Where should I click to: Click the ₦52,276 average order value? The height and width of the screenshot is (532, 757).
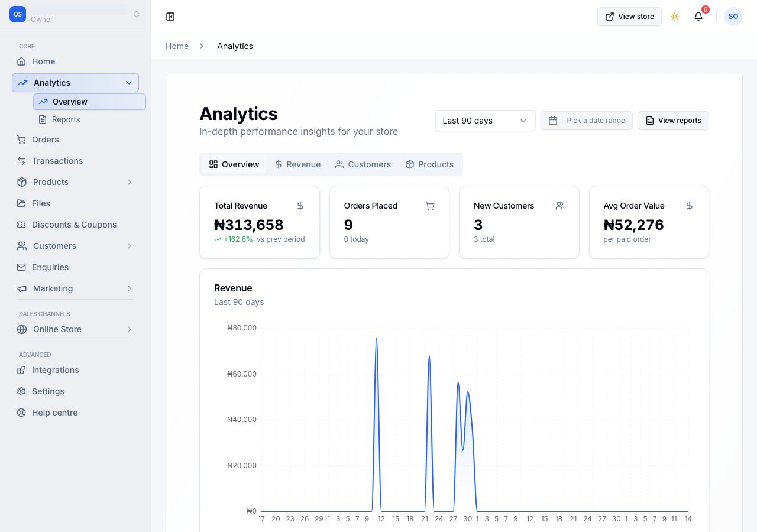[633, 225]
